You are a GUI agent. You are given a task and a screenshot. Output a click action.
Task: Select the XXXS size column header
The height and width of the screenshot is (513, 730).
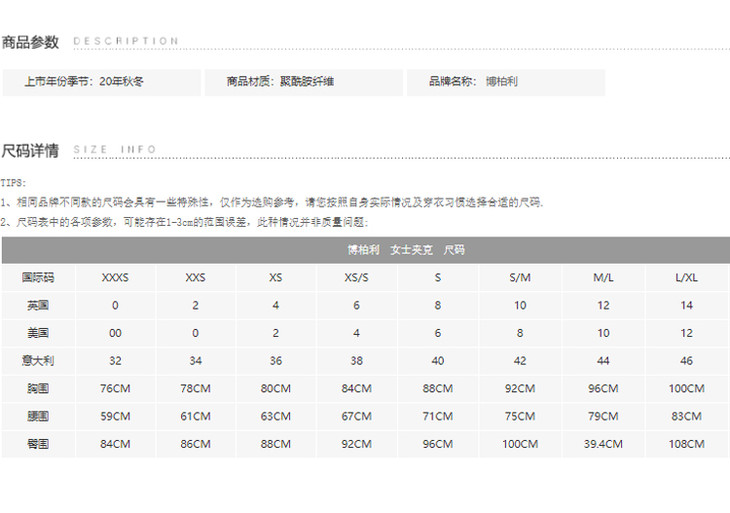115,277
